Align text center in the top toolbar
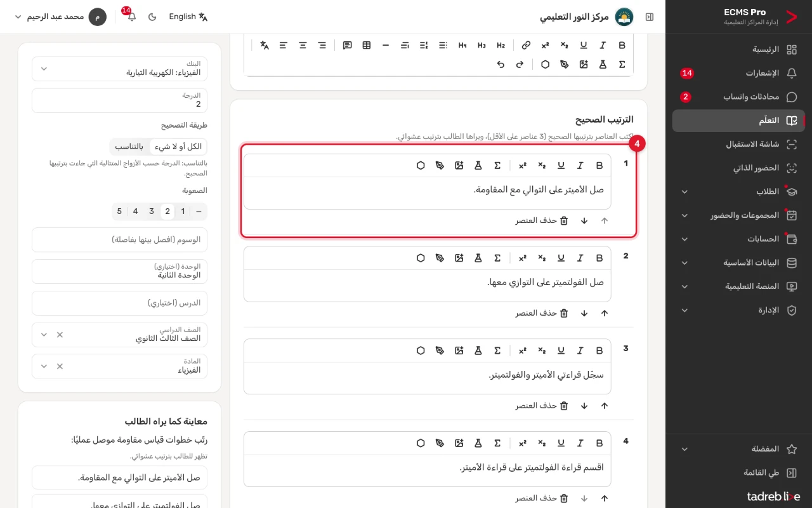 [x=303, y=45]
